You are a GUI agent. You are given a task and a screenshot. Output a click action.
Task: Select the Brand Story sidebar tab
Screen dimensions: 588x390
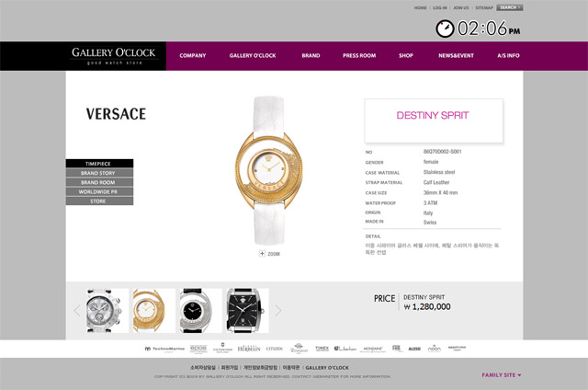click(x=99, y=173)
